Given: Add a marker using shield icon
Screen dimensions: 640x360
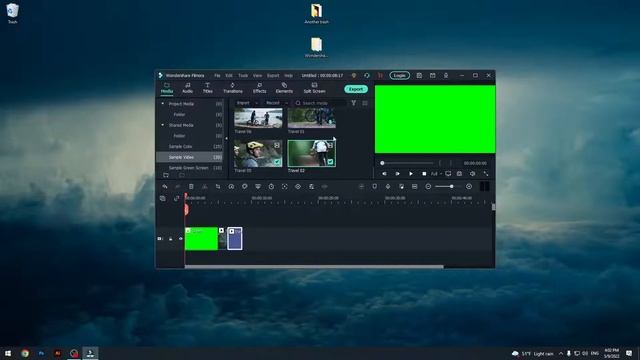Looking at the screenshot, I should pos(374,187).
